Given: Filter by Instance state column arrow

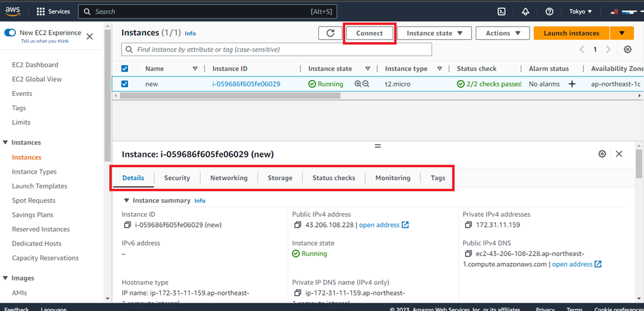Looking at the screenshot, I should tap(368, 69).
